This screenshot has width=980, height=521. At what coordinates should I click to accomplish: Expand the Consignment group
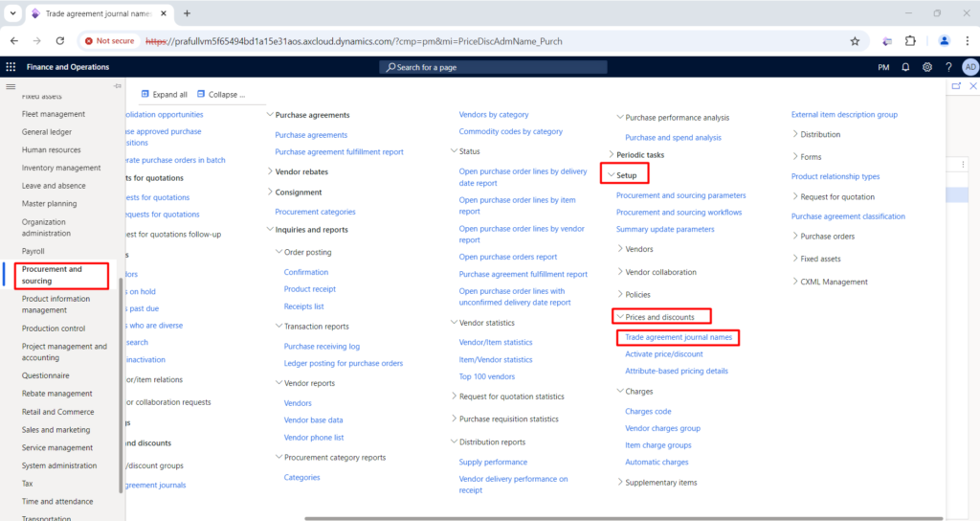[270, 192]
